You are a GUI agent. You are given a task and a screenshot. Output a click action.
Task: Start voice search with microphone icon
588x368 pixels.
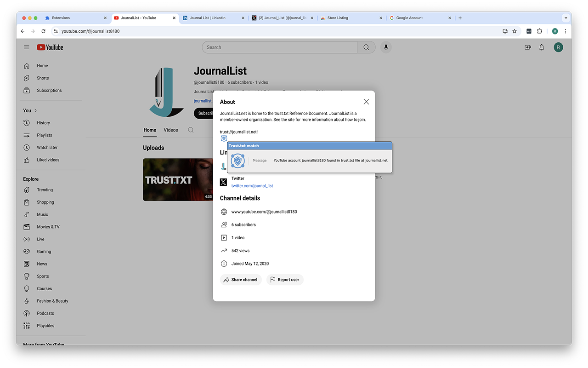click(x=386, y=47)
